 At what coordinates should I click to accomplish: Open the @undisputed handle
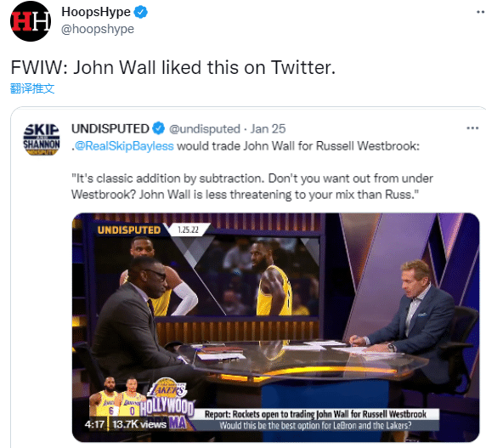(205, 129)
